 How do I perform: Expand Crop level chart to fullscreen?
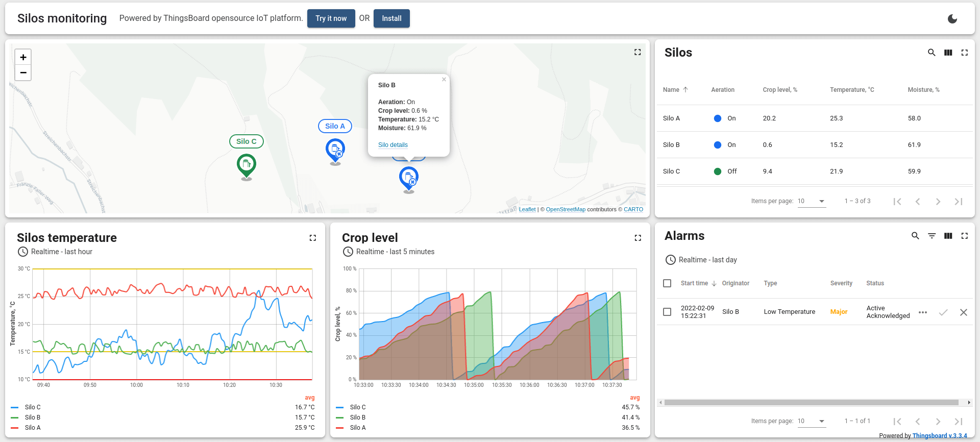point(638,238)
